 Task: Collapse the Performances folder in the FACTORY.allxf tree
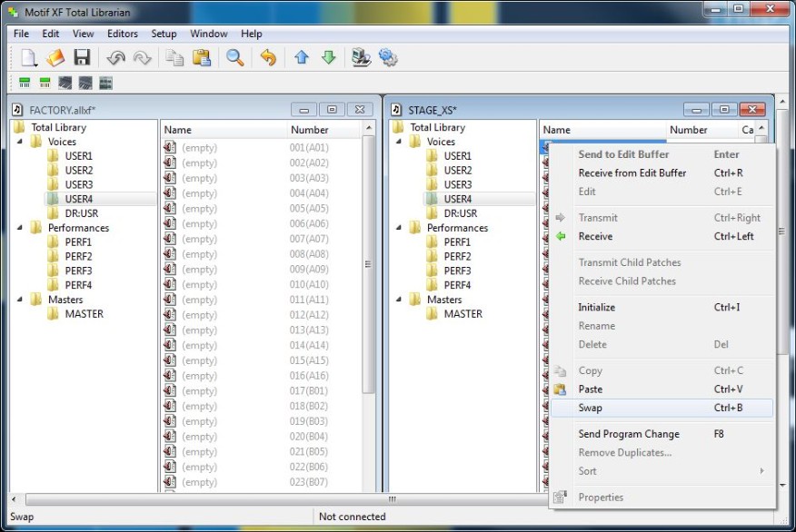(20, 228)
